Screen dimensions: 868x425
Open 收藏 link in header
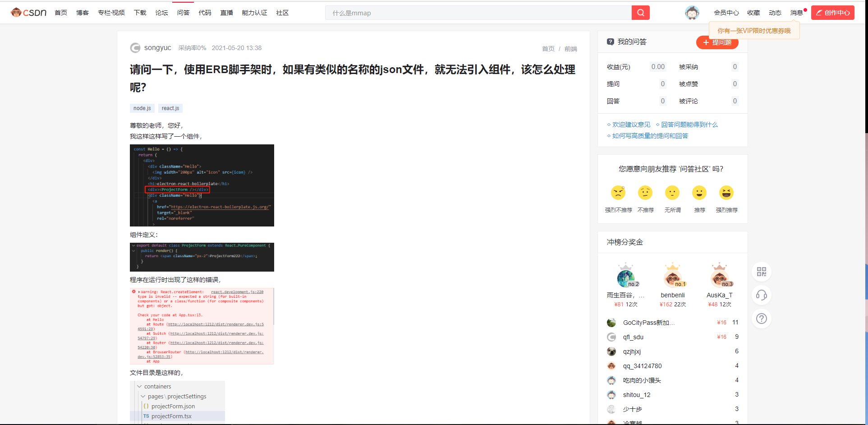pos(753,13)
